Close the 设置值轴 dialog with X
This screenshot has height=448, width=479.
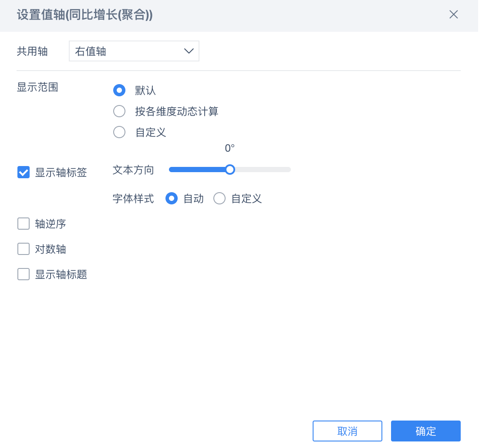click(453, 14)
